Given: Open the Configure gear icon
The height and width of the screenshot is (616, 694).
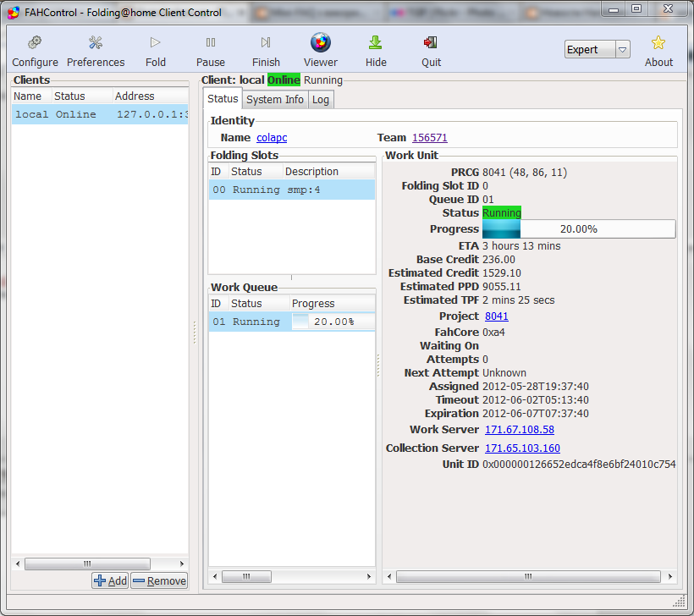Looking at the screenshot, I should 35,42.
